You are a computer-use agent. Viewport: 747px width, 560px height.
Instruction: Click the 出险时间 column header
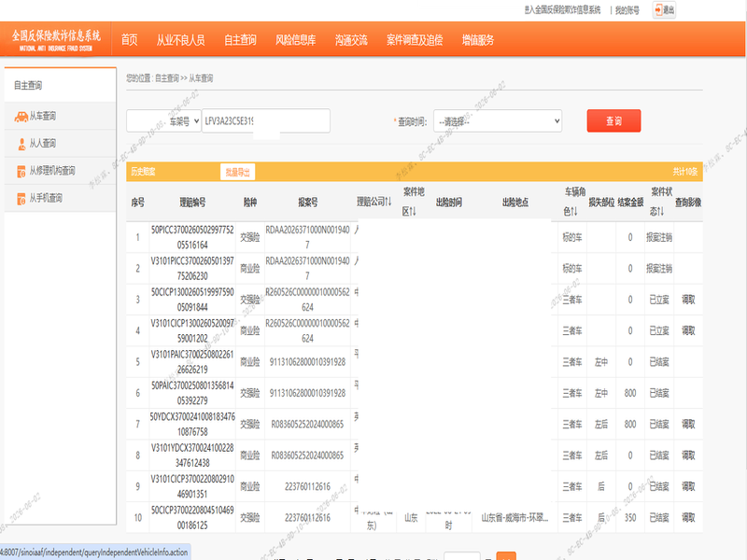point(449,203)
